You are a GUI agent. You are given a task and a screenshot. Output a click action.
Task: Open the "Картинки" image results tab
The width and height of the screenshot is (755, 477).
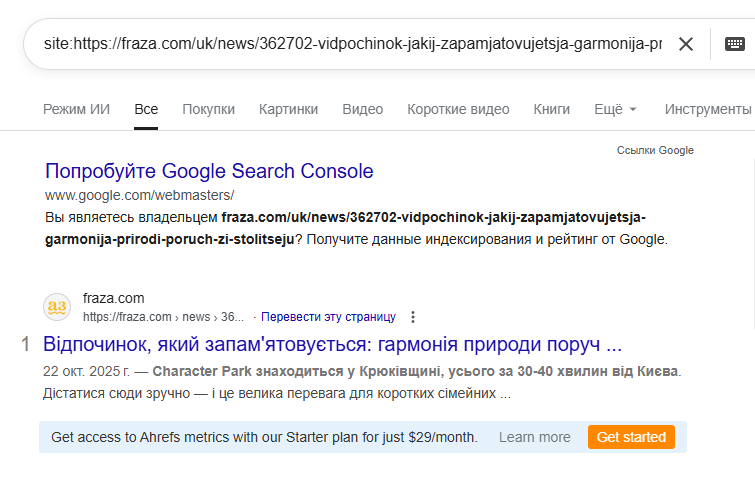click(x=288, y=109)
